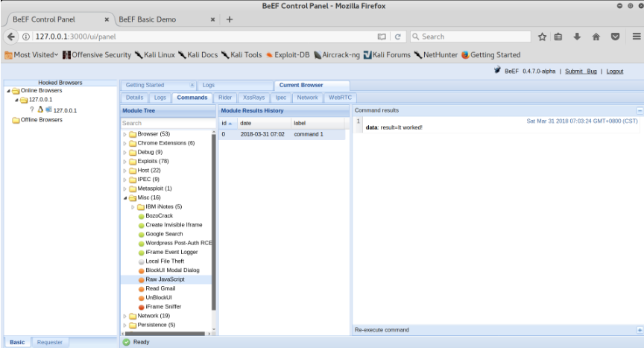Close the Getting Started panel tab
The width and height of the screenshot is (644, 348).
click(x=192, y=85)
